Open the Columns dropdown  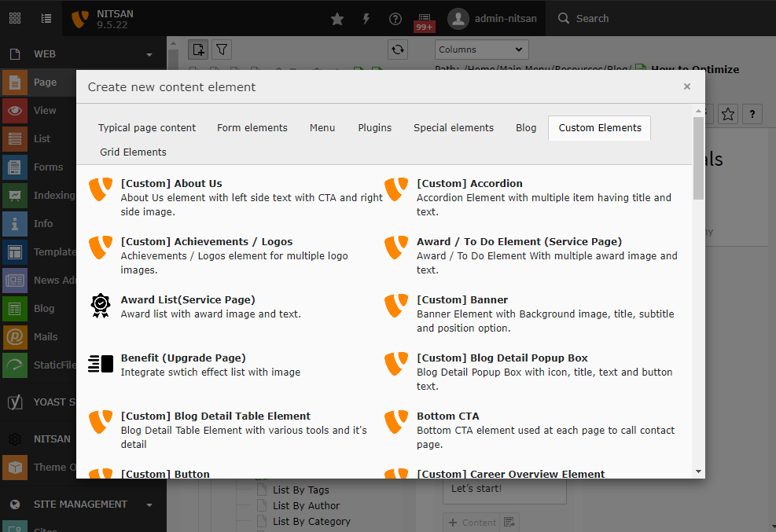(481, 50)
